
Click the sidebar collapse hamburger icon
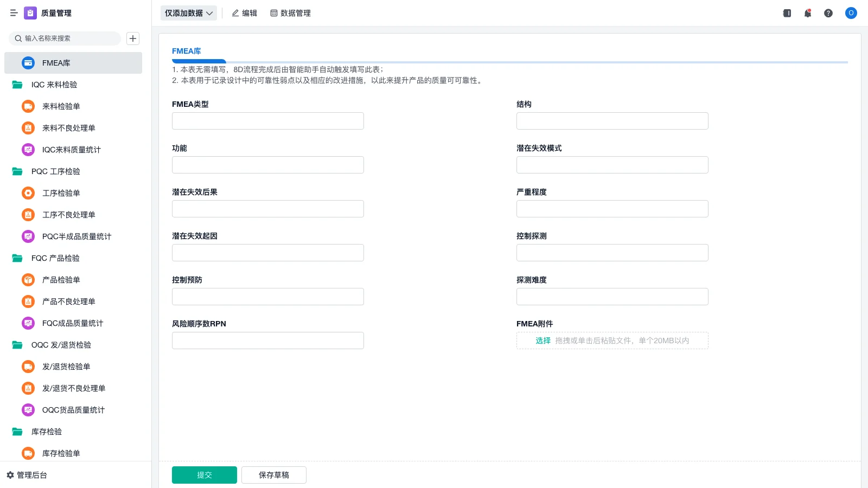[x=14, y=13]
